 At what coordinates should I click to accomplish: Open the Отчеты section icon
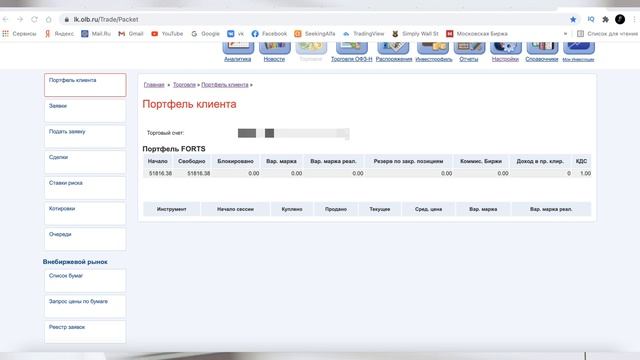coord(469,48)
